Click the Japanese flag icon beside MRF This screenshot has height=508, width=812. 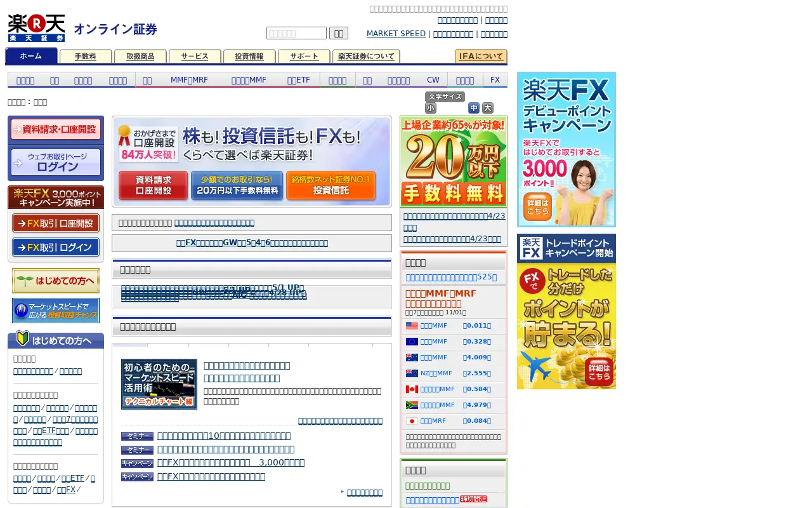pos(412,421)
